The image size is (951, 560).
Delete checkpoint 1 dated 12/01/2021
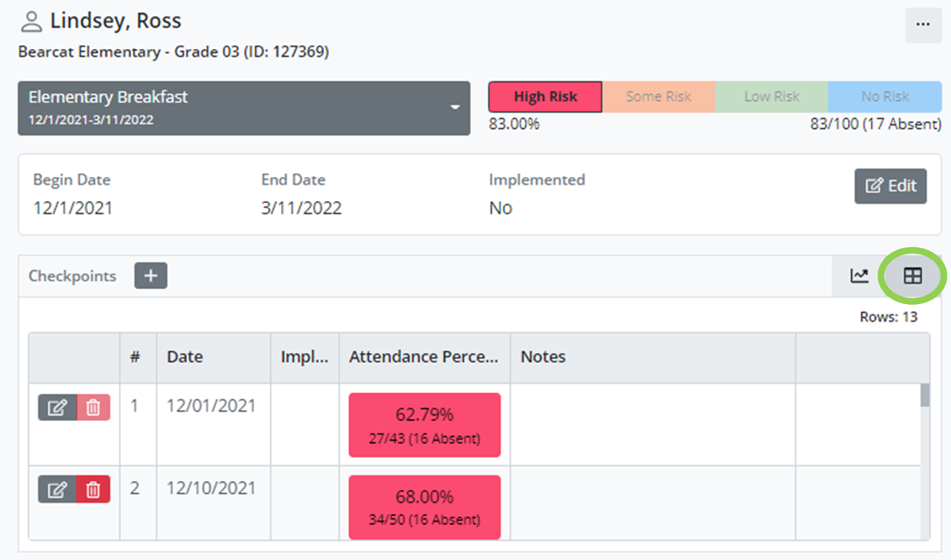point(93,407)
